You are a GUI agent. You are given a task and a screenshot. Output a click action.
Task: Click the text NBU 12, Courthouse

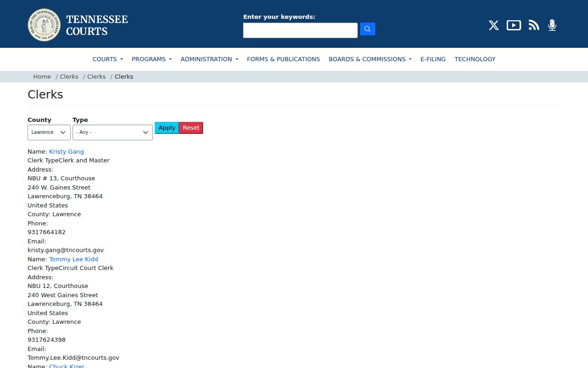(58, 286)
